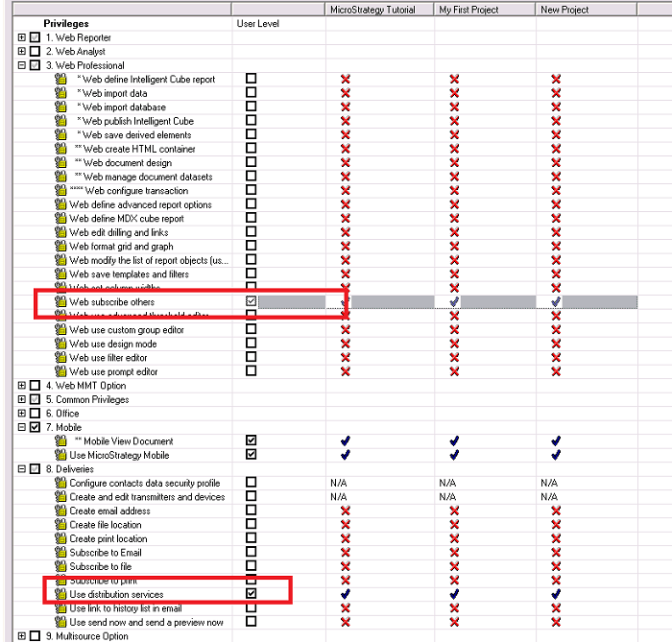Screen dimensions: 672x642
Task: Click MicroStrategy Tutorial checkmark for Use distribution services
Action: click(x=345, y=594)
